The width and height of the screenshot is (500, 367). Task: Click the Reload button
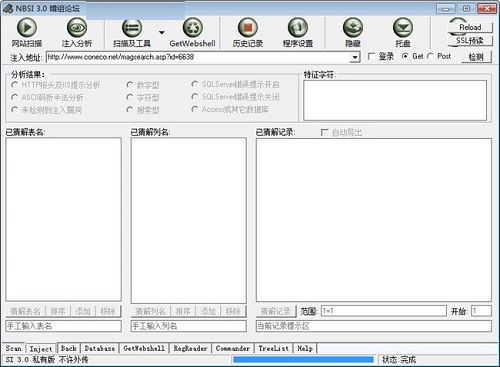470,27
